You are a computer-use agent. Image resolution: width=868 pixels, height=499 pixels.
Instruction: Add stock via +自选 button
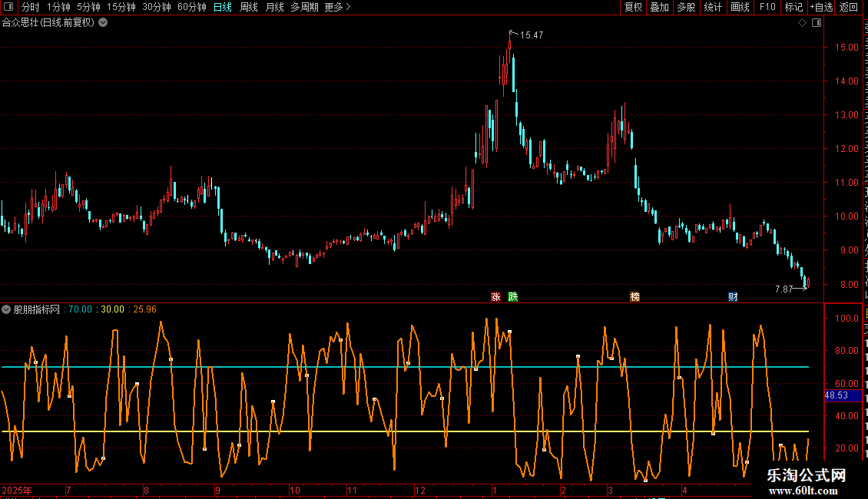[x=821, y=7]
